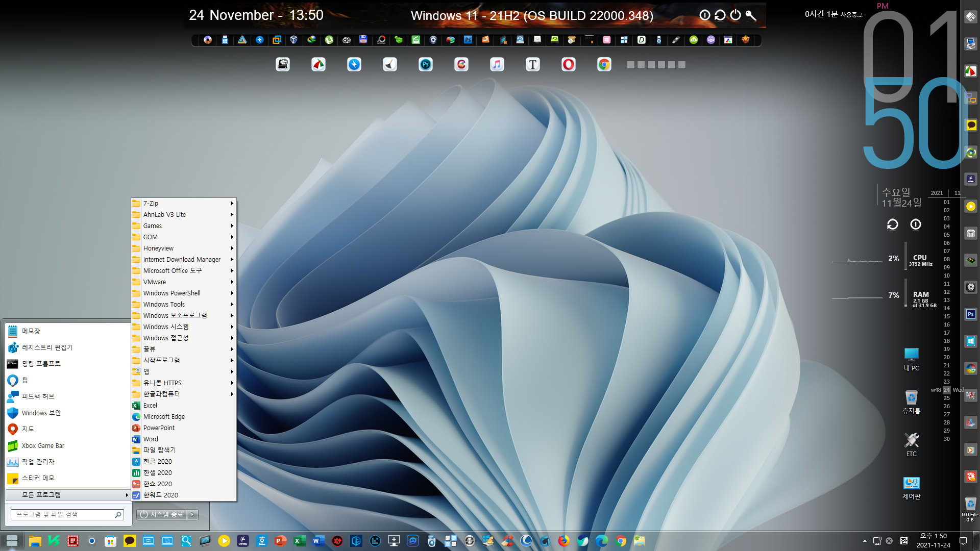The width and height of the screenshot is (980, 551).
Task: Open 파일 탐색기 from the programs list
Action: (x=184, y=450)
